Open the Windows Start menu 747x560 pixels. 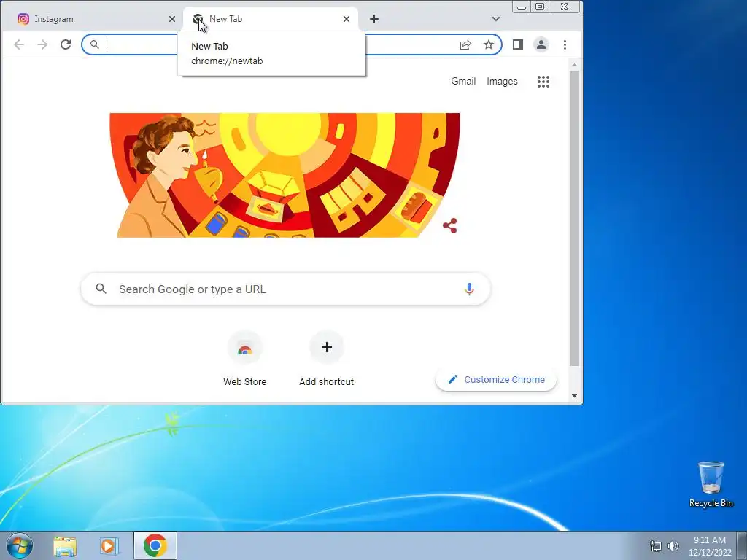pos(19,545)
